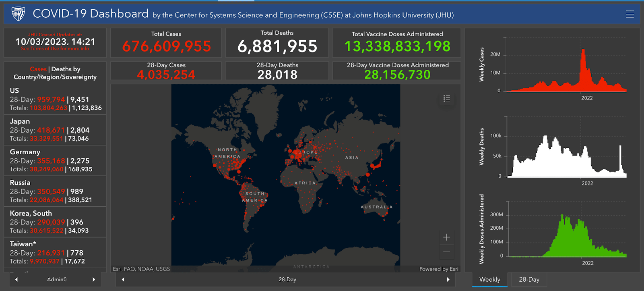644x291 pixels.
Task: Zoom out on the map with minus
Action: point(446,252)
